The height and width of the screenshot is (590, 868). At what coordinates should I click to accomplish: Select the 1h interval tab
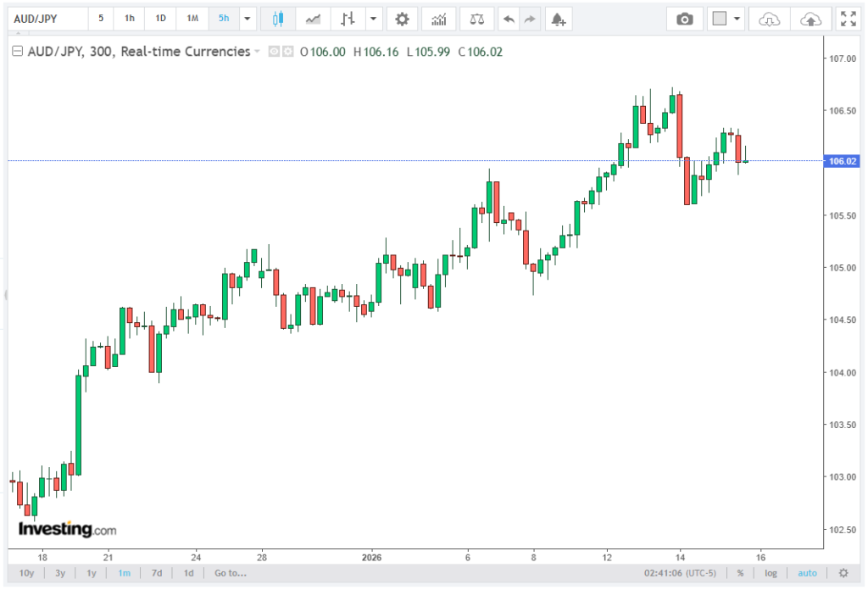tap(130, 19)
